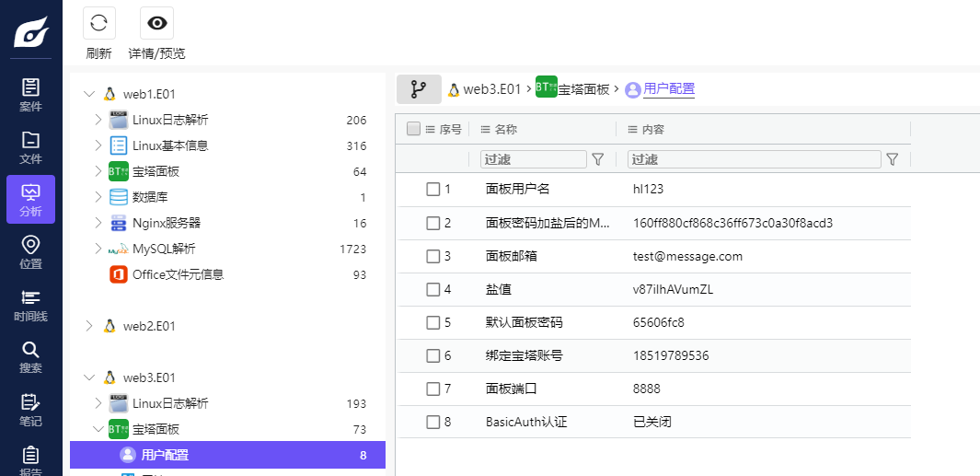Viewport: 980px width, 476px height.
Task: Click the filter funnel icon for 名称 column
Action: pos(598,159)
